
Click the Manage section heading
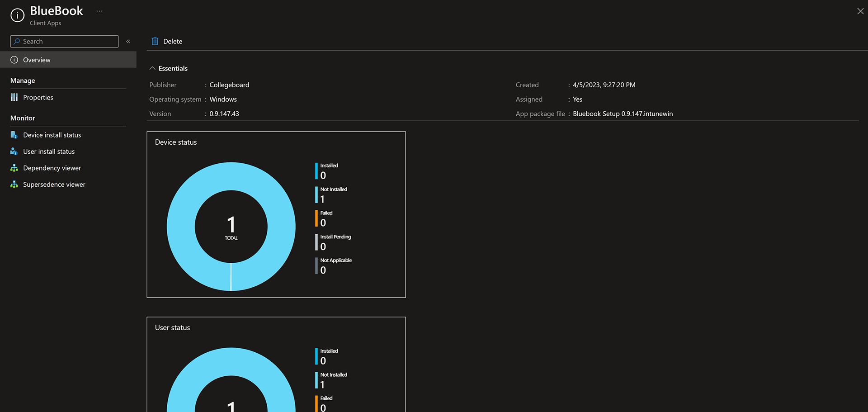coord(23,81)
